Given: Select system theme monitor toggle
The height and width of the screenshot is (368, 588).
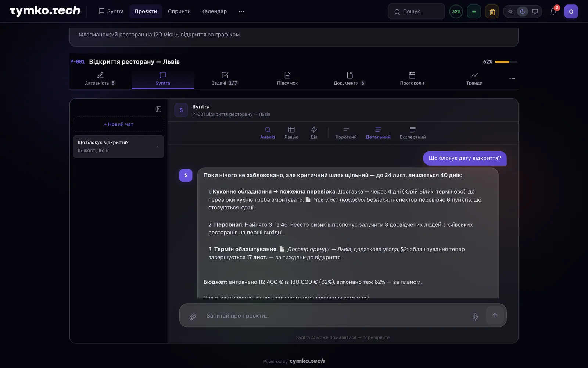Looking at the screenshot, I should pos(535,11).
